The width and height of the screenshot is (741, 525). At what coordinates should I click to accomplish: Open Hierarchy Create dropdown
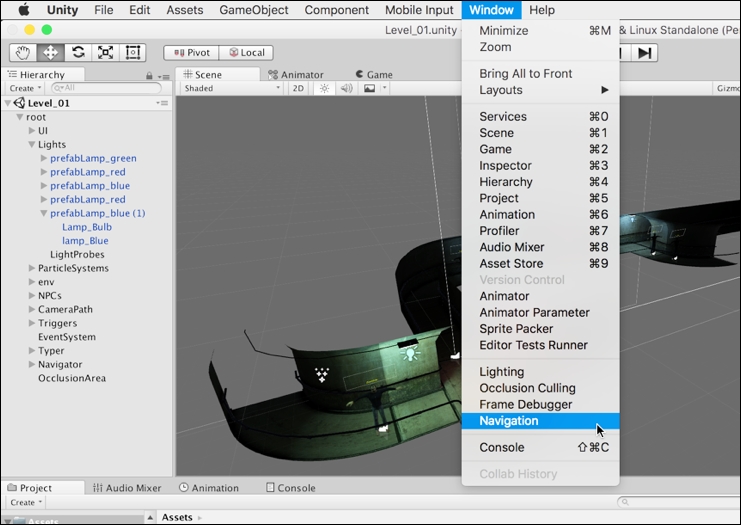[x=25, y=88]
